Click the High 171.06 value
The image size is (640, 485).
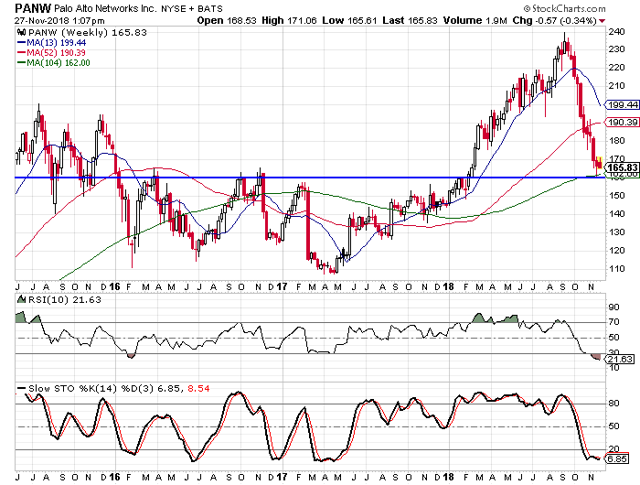click(x=289, y=20)
